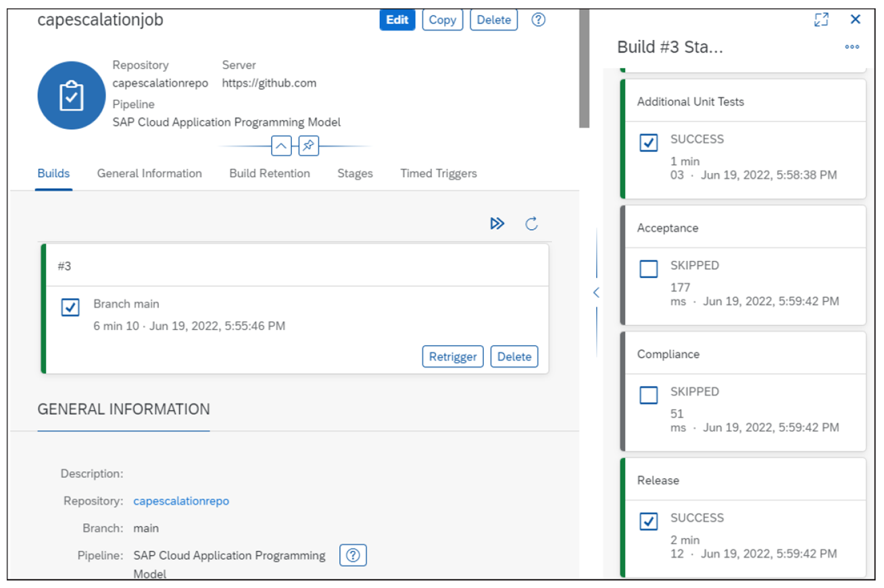The height and width of the screenshot is (588, 884).
Task: Click the Edit button for capescalationjob
Action: [x=397, y=20]
